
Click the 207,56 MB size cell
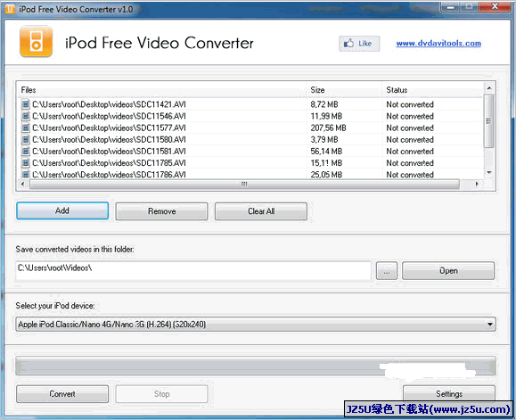328,128
